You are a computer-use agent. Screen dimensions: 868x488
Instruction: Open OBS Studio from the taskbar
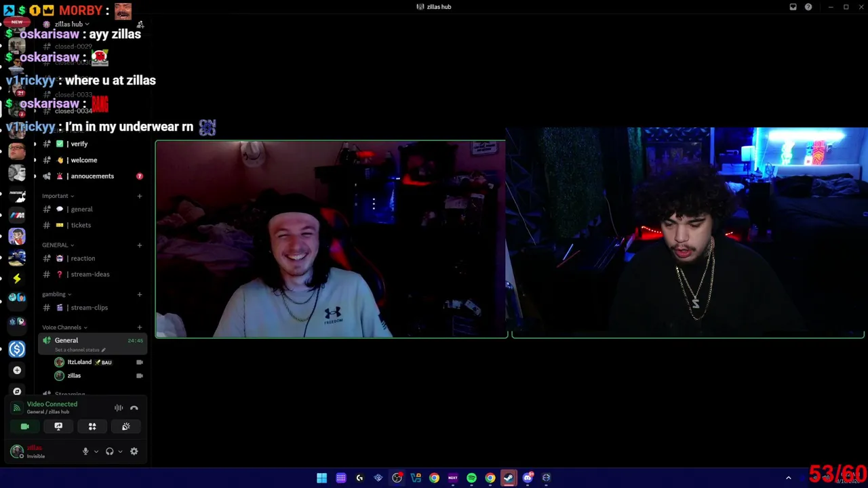[397, 478]
